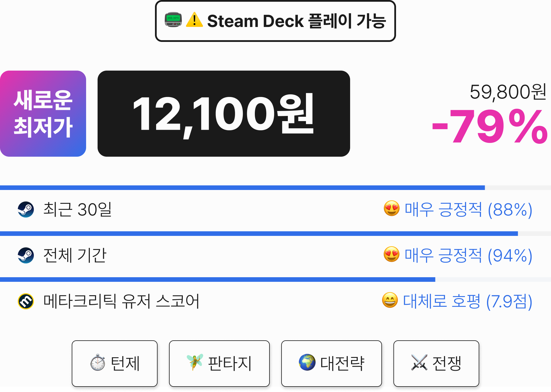This screenshot has width=551, height=392.
Task: Open the 전쟁 genre tag
Action: [436, 364]
